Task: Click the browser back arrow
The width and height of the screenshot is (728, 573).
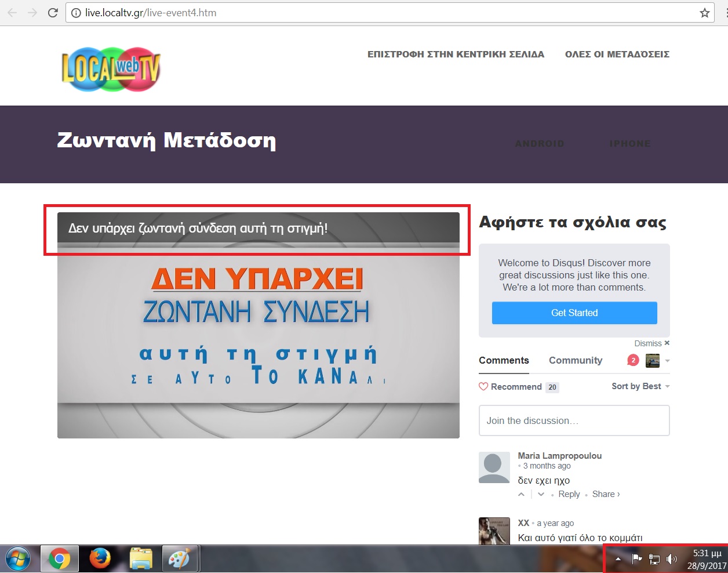Action: (x=12, y=13)
